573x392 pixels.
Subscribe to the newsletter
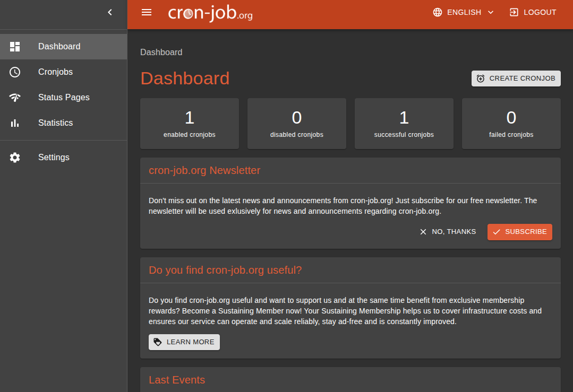pyautogui.click(x=520, y=232)
